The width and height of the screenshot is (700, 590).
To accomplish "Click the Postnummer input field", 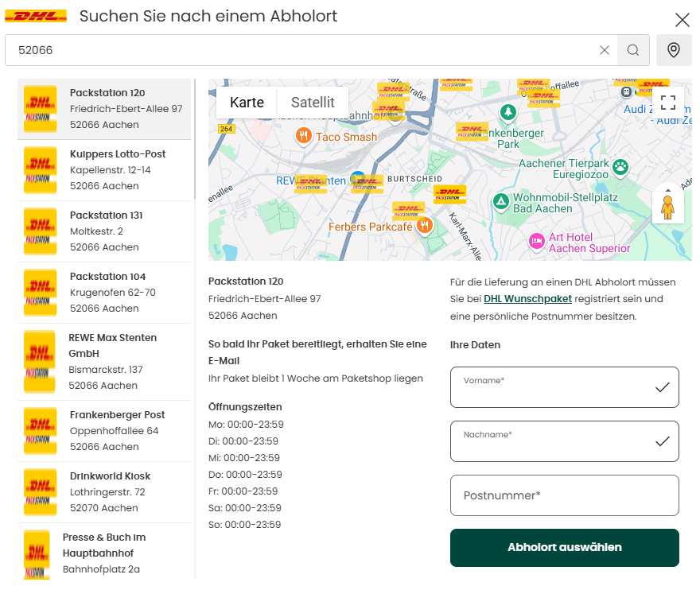I will pos(564,495).
